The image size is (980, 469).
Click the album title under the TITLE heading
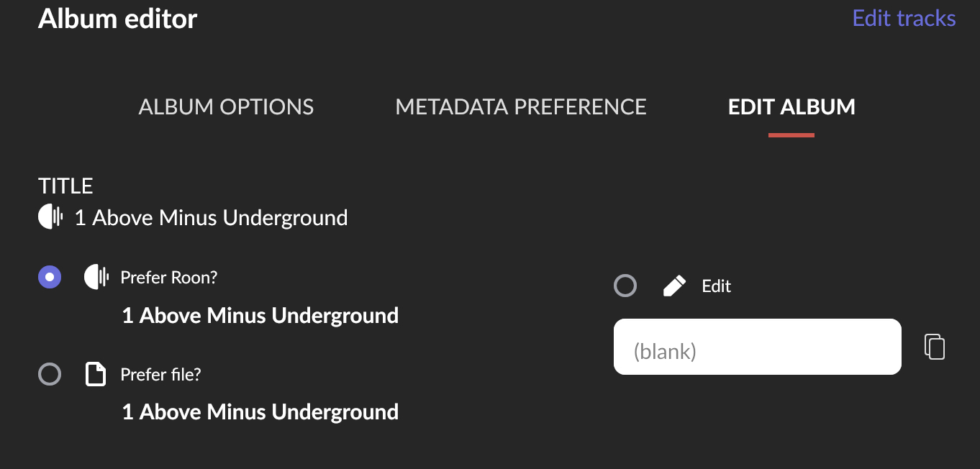coord(211,217)
